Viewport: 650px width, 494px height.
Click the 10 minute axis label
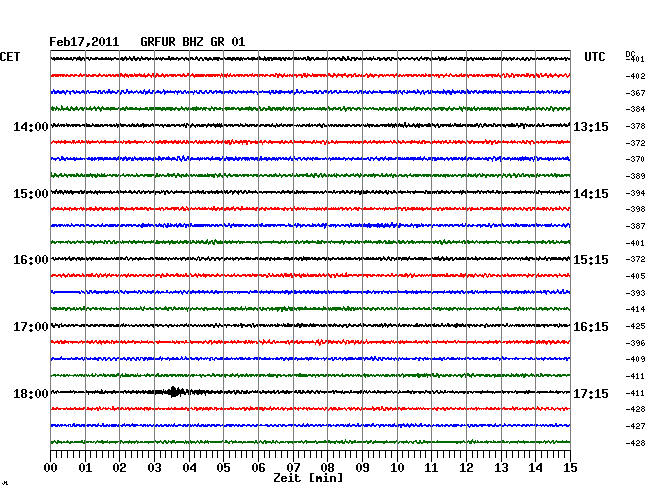tap(397, 468)
